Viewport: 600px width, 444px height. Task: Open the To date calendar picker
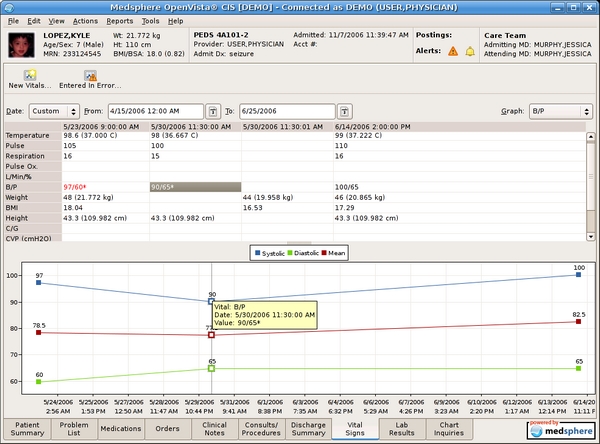pyautogui.click(x=344, y=111)
